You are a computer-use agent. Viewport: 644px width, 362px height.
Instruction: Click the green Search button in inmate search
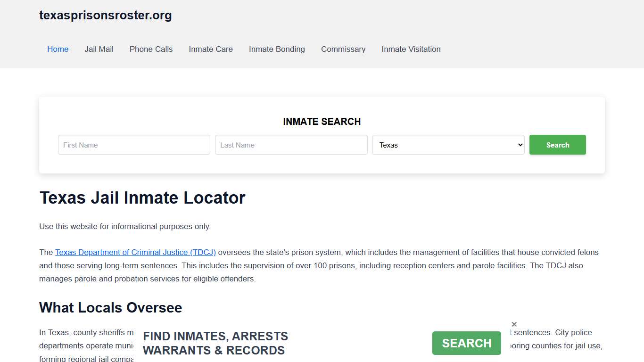[557, 145]
